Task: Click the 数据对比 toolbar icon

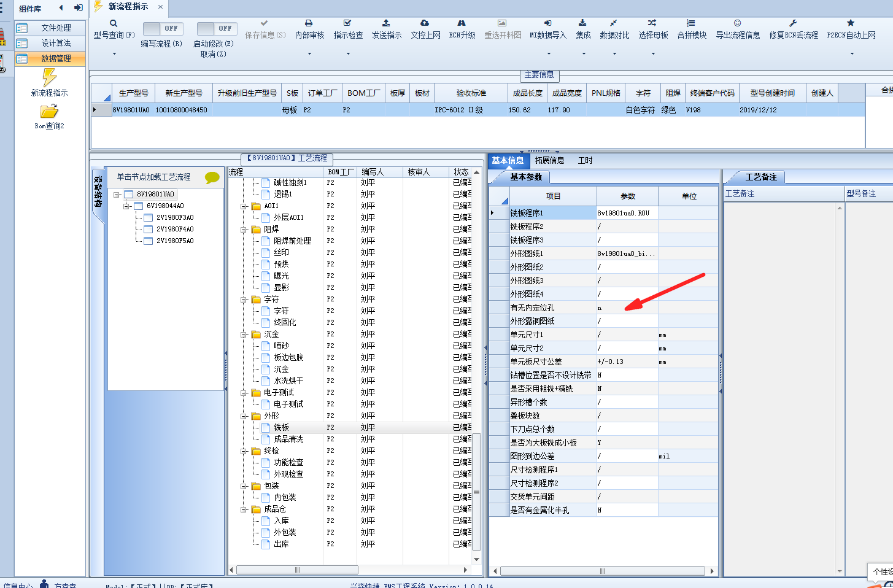Action: point(614,23)
